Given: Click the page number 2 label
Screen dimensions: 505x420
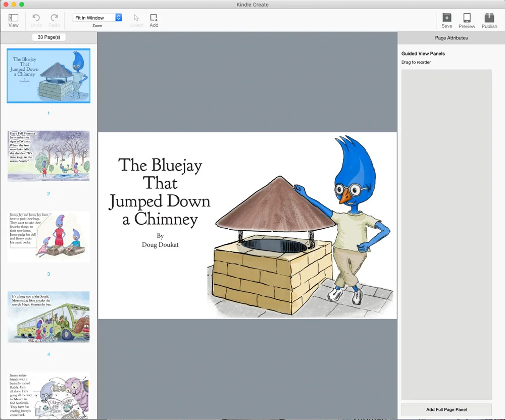Looking at the screenshot, I should click(48, 194).
